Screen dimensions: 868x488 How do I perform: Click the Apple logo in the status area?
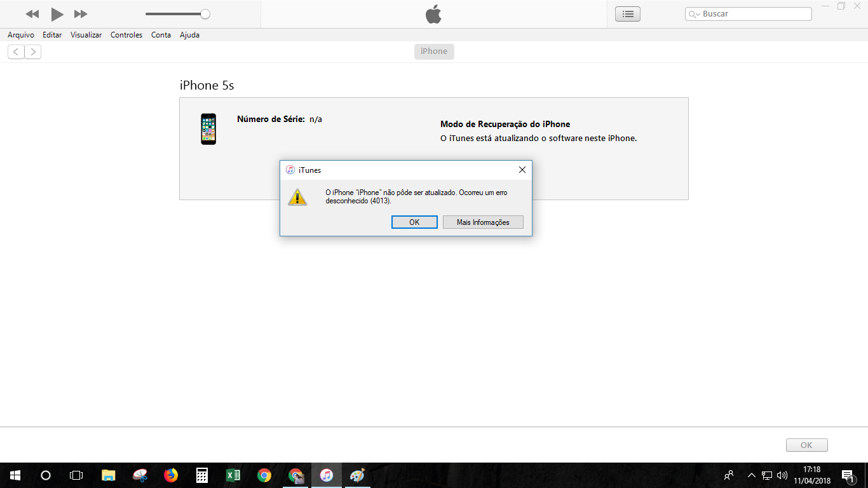433,14
